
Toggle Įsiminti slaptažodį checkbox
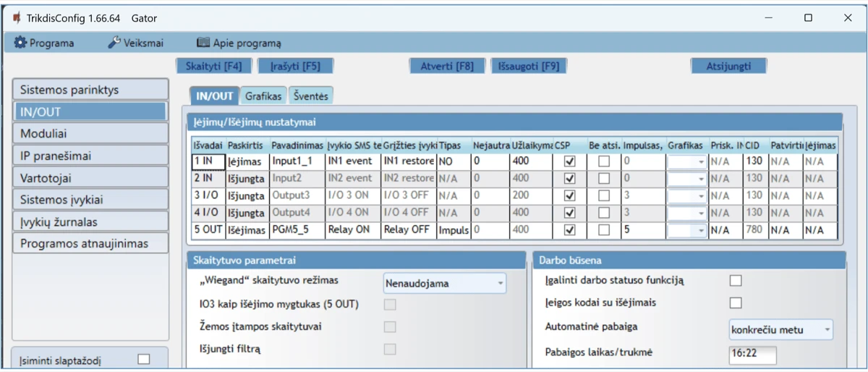point(144,359)
